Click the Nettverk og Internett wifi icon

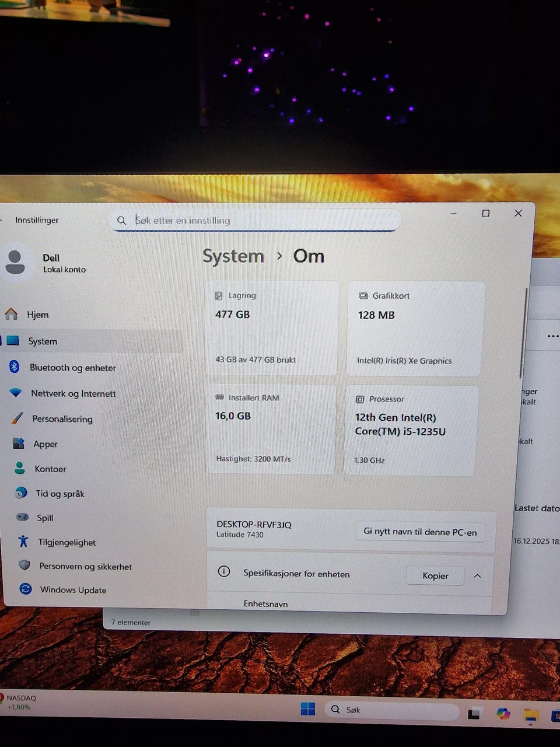[16, 393]
